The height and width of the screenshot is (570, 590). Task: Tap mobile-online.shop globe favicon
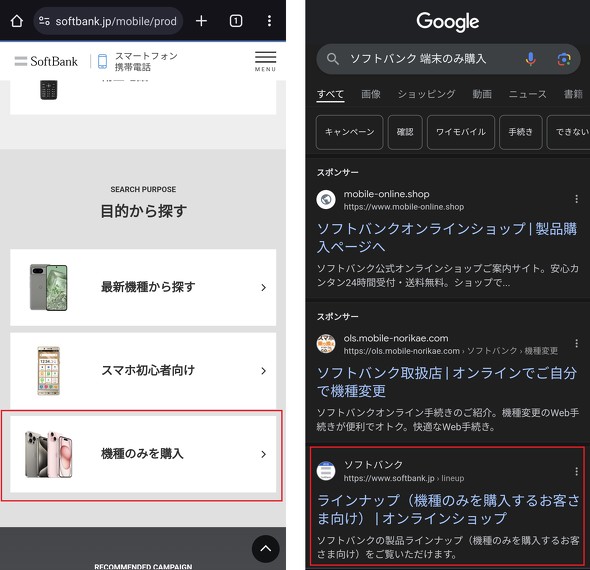[x=326, y=199]
